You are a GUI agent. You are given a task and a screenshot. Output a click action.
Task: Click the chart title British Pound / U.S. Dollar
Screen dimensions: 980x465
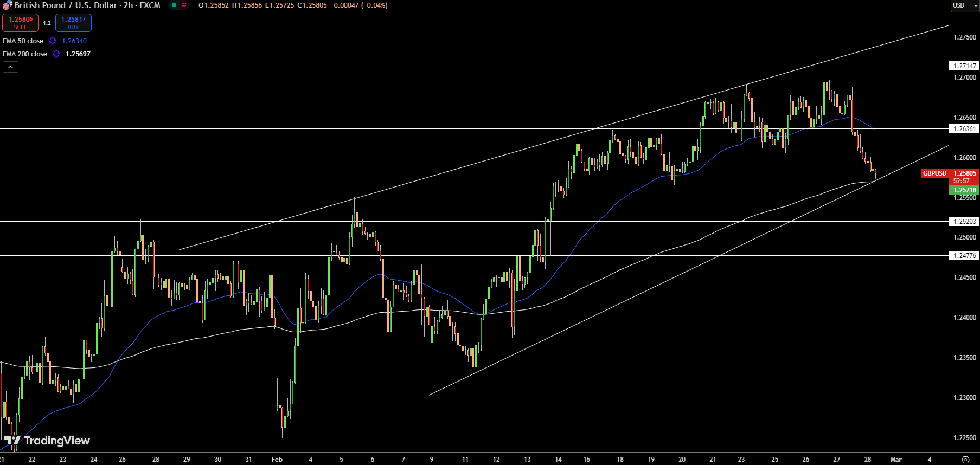click(x=66, y=5)
